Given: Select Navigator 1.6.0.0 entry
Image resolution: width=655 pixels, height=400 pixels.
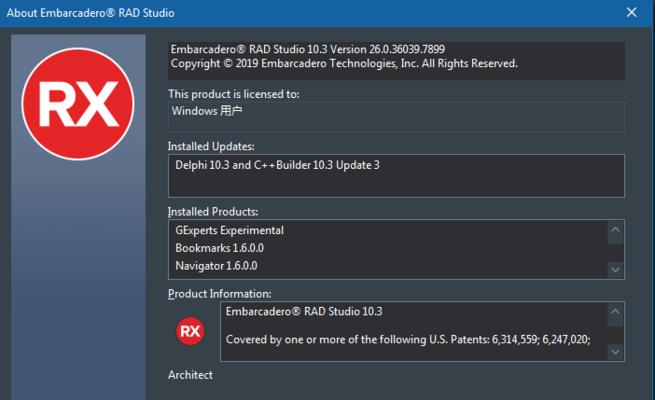Looking at the screenshot, I should click(216, 266).
